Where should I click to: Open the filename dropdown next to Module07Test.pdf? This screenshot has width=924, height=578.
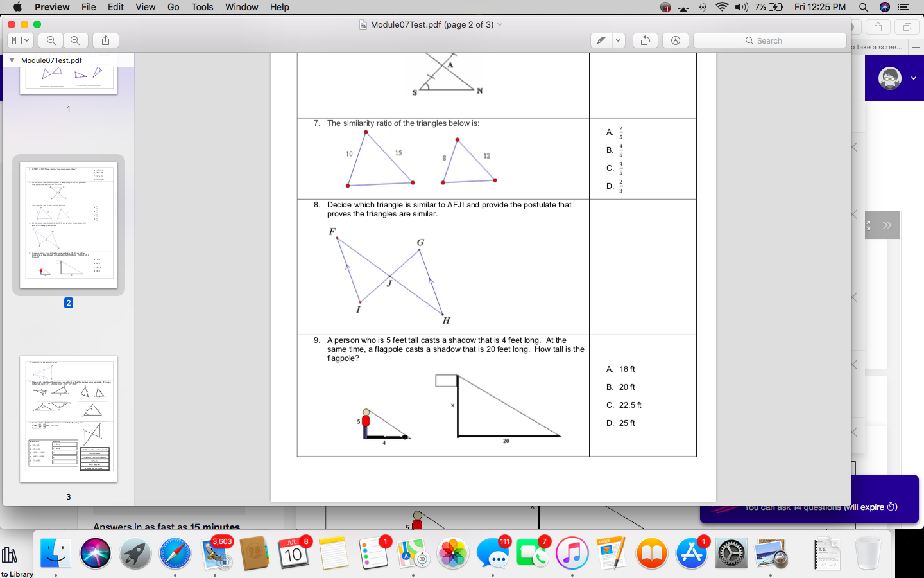500,24
